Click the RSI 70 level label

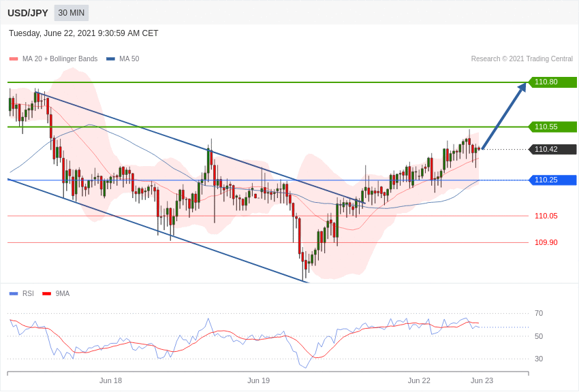click(x=539, y=314)
